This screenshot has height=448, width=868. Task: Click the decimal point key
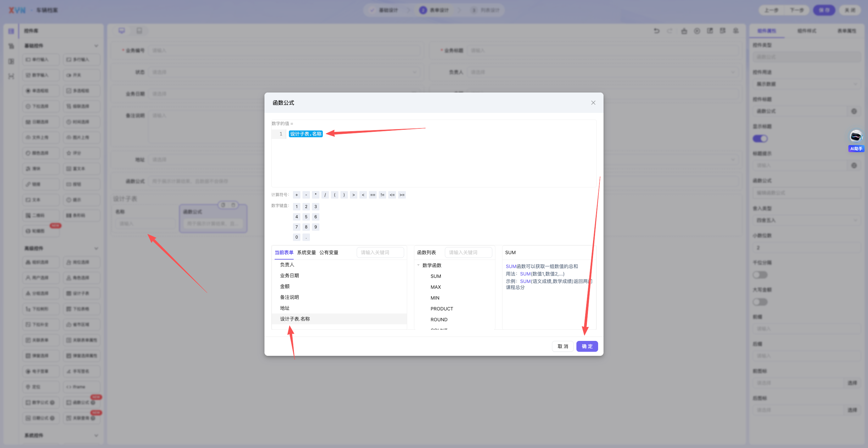[306, 237]
